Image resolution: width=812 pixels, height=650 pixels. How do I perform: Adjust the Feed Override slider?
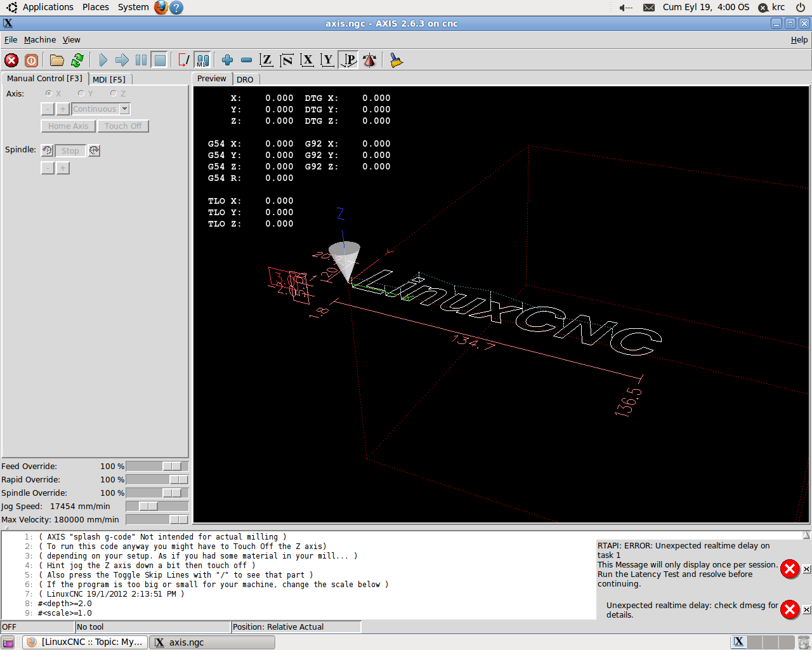pyautogui.click(x=157, y=466)
